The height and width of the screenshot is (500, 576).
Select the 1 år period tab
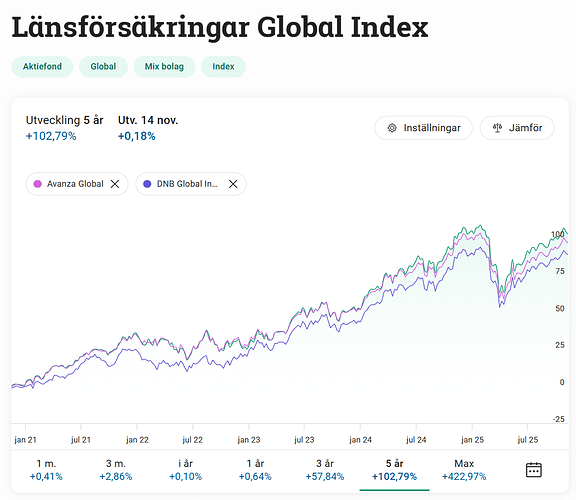[255, 470]
